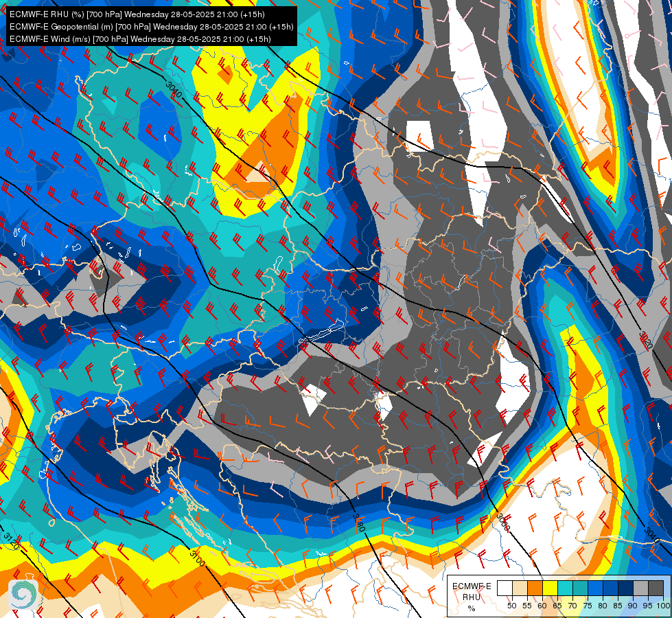Click the legend value 100

point(663,606)
